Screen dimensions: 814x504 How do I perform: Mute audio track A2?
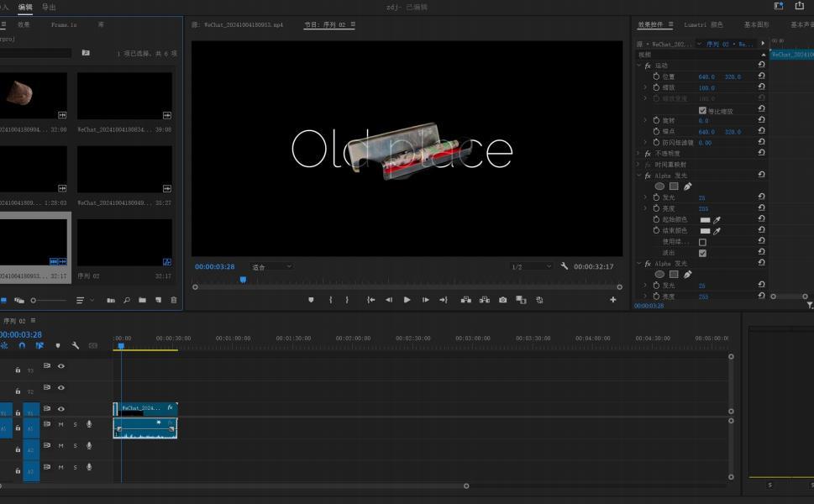point(60,446)
